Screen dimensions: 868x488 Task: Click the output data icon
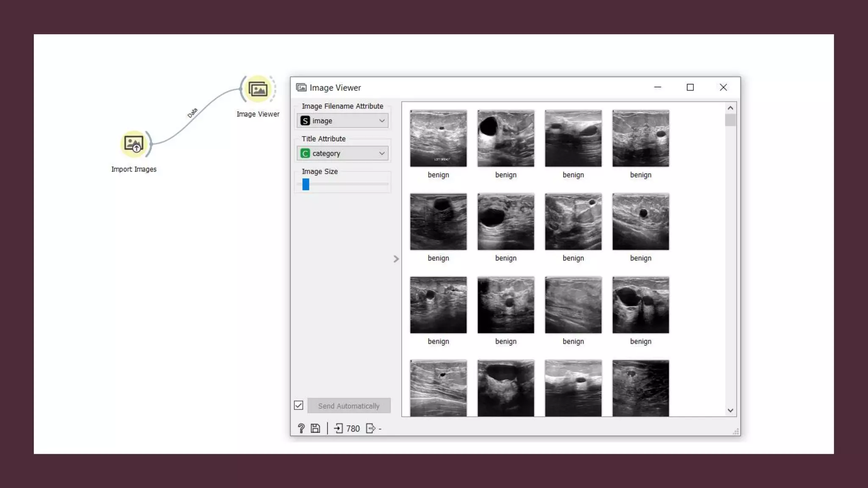coord(370,429)
